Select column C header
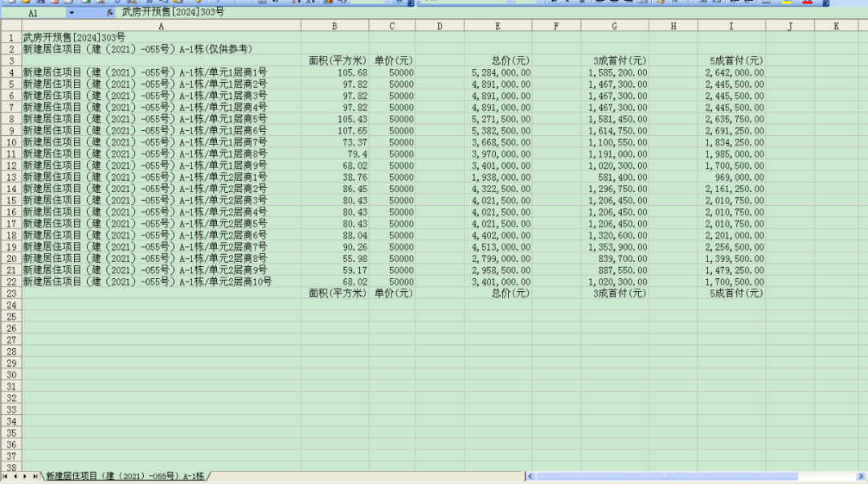The image size is (868, 484). click(392, 26)
